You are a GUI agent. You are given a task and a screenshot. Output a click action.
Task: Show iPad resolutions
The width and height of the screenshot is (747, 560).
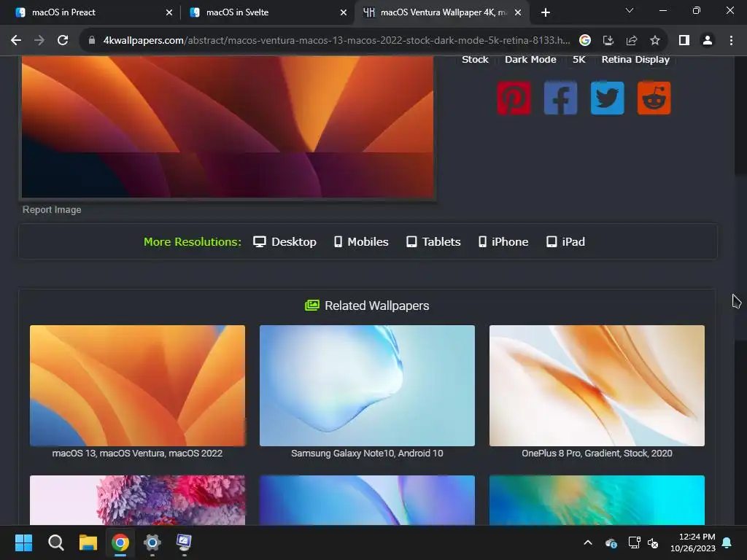click(x=565, y=242)
